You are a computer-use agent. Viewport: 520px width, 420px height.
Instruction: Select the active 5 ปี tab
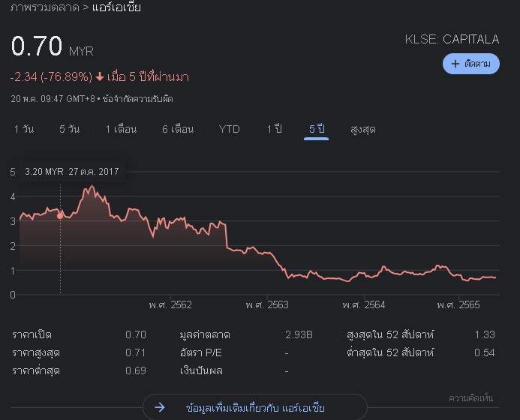(x=317, y=129)
